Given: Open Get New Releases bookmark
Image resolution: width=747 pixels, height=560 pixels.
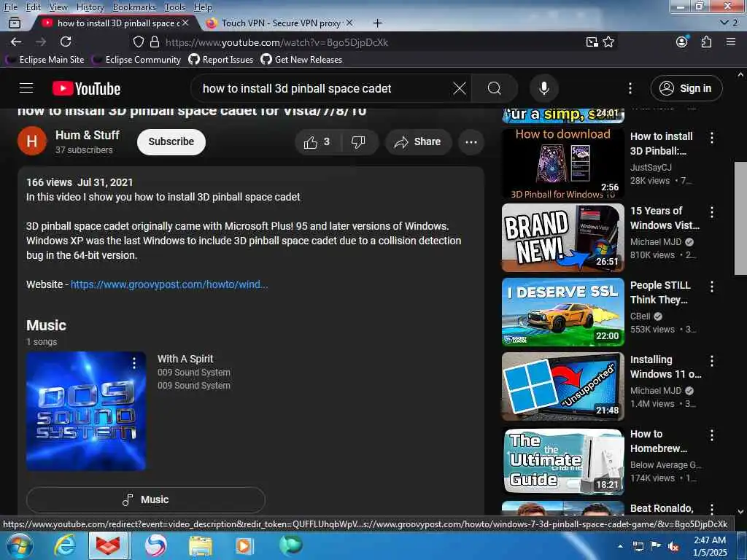Looking at the screenshot, I should click(x=301, y=60).
